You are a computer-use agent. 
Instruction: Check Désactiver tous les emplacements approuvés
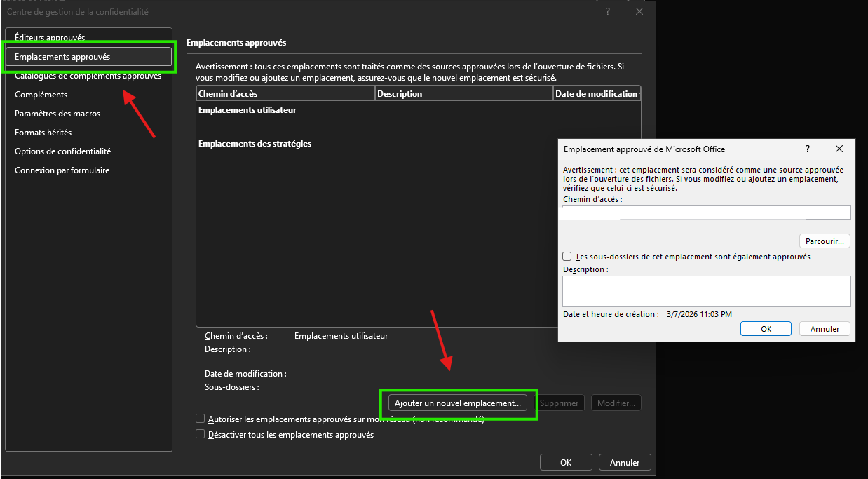tap(201, 435)
